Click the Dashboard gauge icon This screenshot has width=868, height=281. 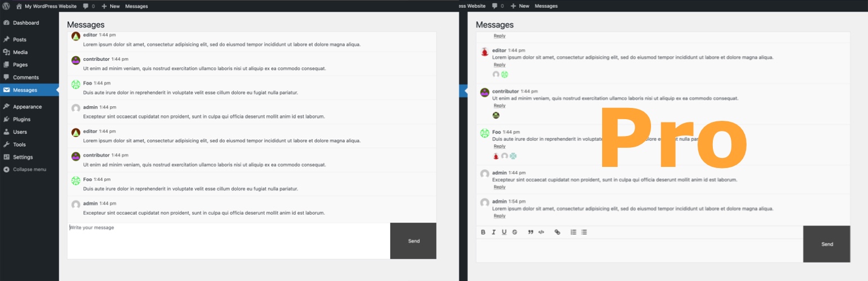(6, 23)
